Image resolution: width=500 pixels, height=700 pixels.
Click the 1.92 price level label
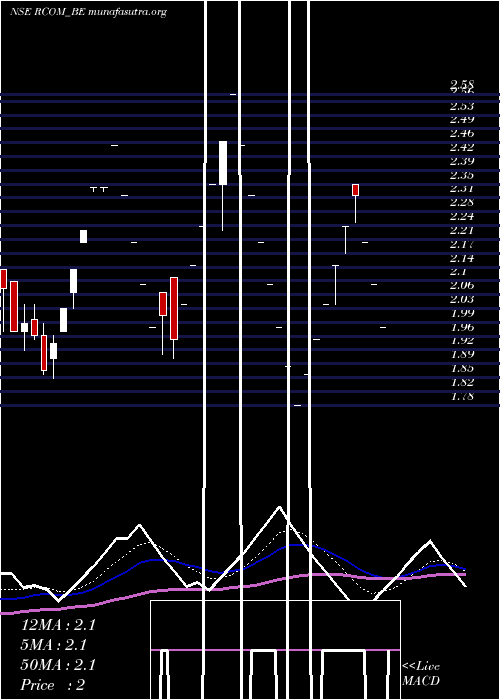tap(462, 340)
